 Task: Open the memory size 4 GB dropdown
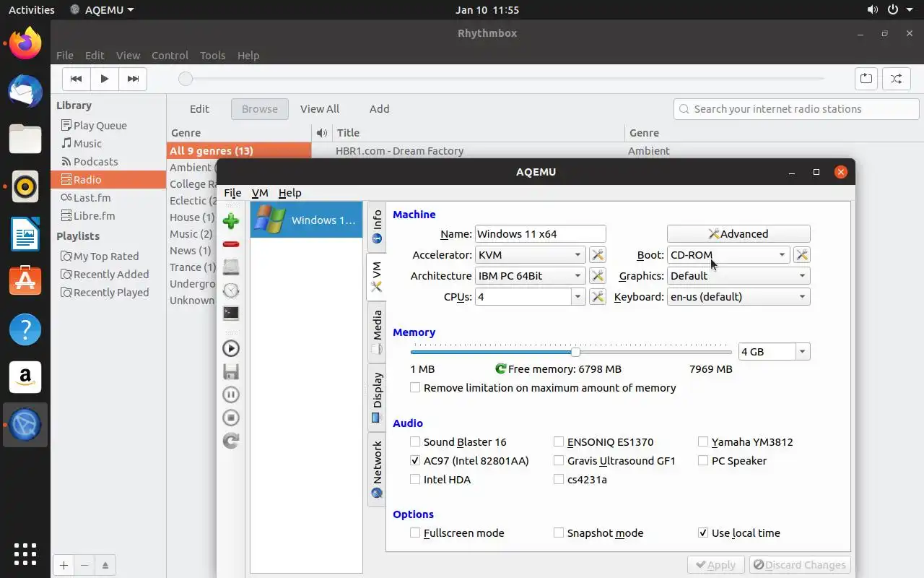click(x=802, y=351)
